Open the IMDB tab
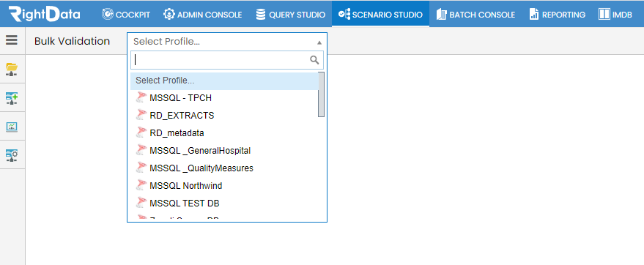This screenshot has width=644, height=265. coord(615,15)
